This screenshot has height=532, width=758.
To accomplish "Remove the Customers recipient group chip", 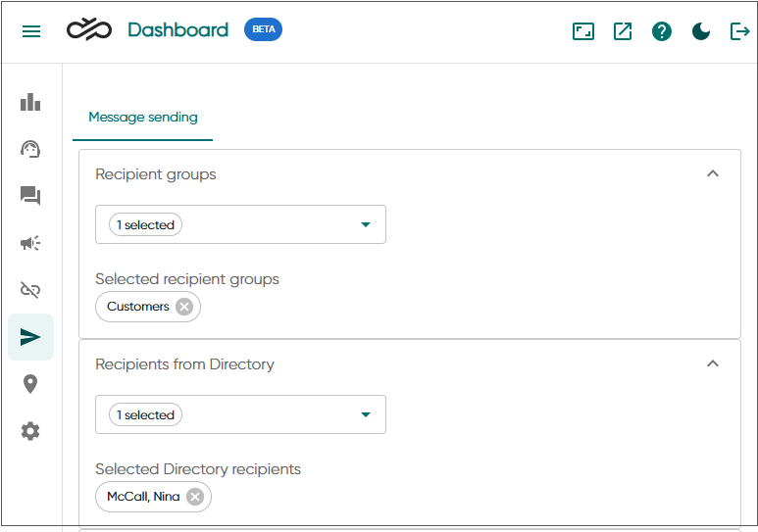I will [x=184, y=307].
